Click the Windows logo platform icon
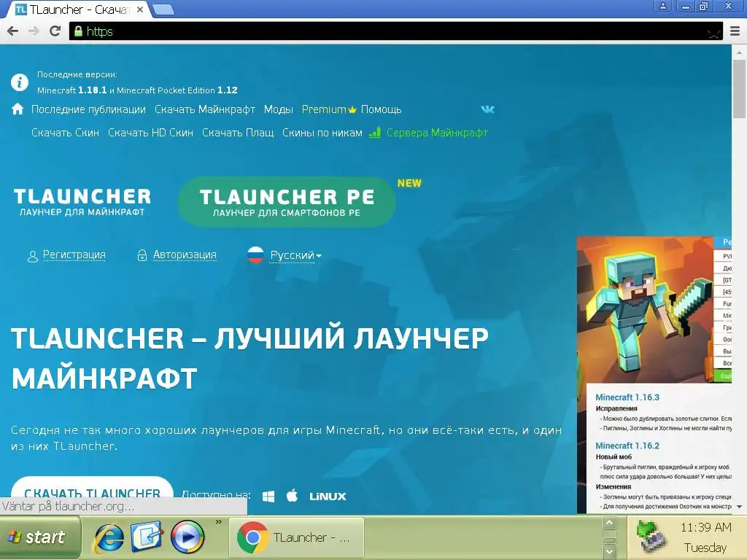747x560 pixels. [268, 496]
